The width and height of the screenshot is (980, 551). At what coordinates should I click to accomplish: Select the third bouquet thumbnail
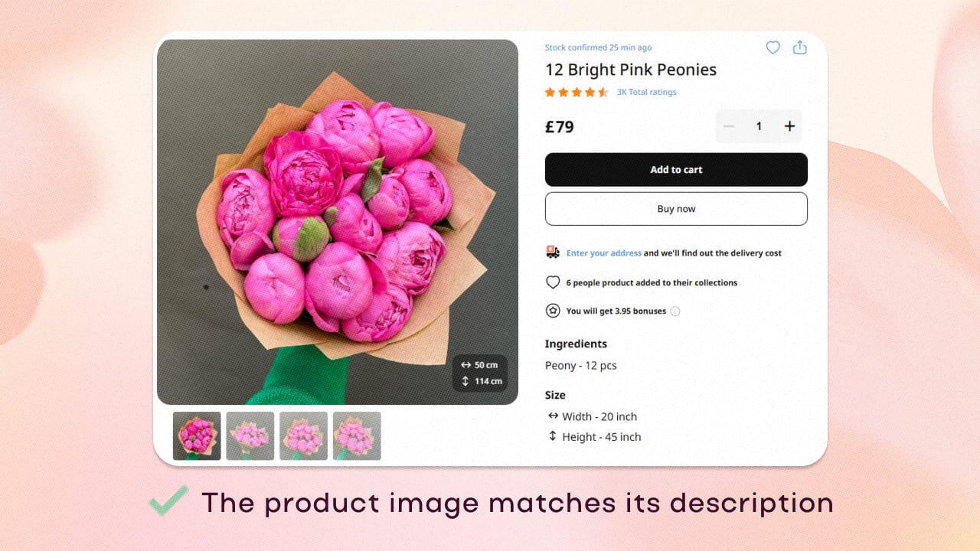[x=303, y=436]
